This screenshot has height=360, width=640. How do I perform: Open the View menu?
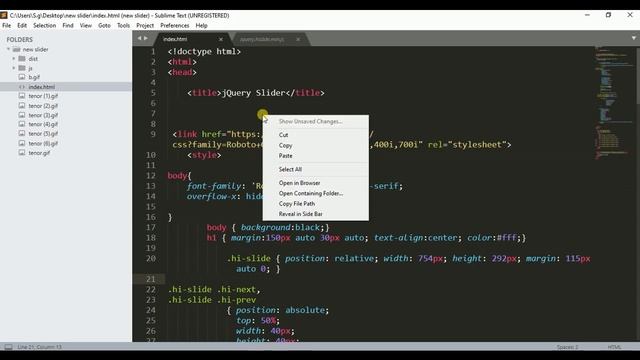(x=86, y=25)
